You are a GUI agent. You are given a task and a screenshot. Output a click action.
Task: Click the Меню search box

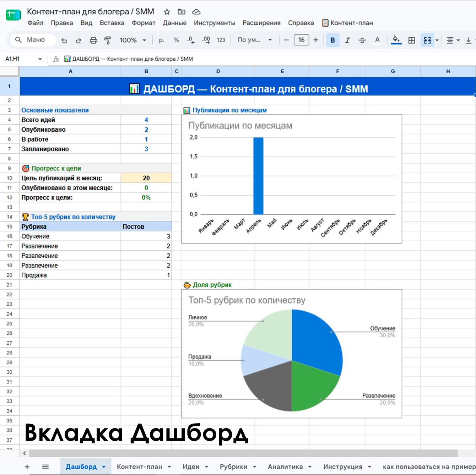[33, 40]
